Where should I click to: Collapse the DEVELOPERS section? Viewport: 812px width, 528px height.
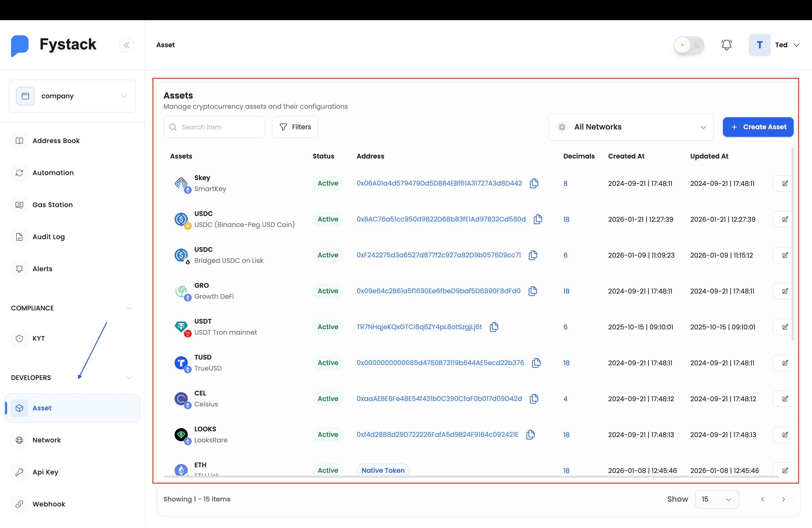point(129,377)
